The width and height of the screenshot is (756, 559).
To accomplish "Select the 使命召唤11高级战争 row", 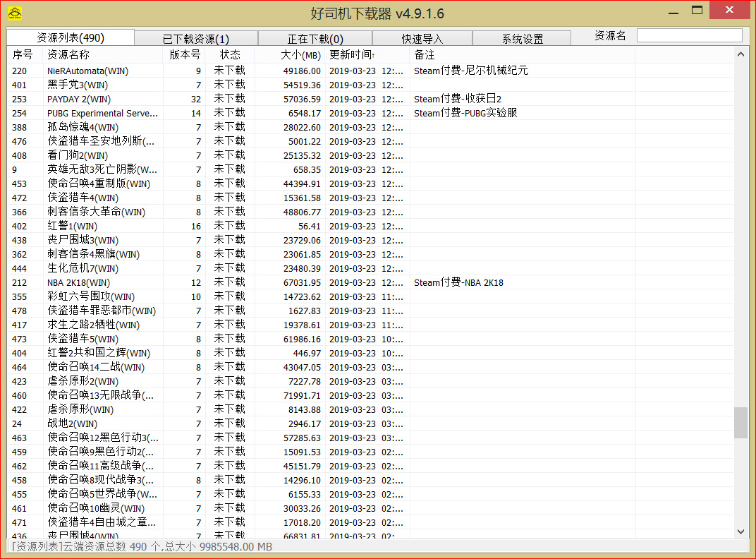I will 370,467.
